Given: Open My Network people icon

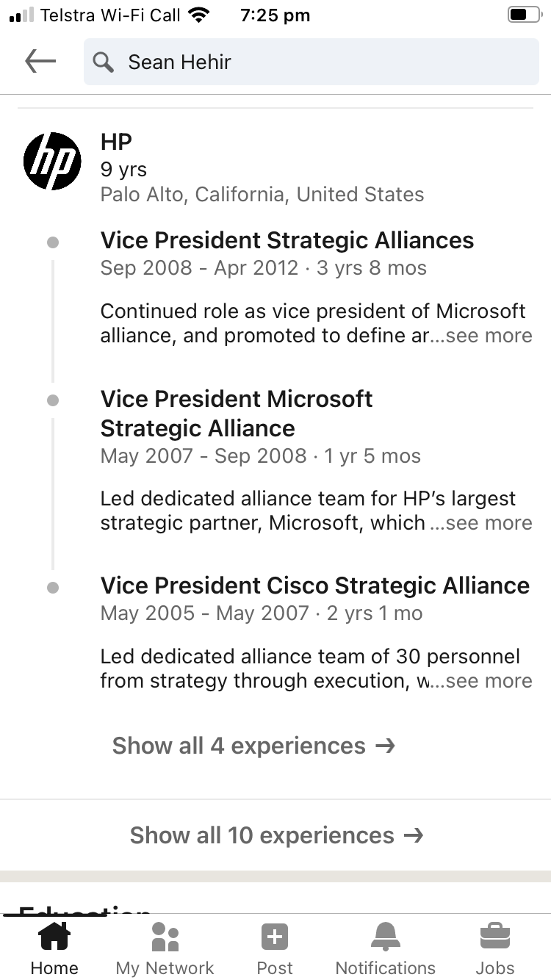Looking at the screenshot, I should coord(165,937).
